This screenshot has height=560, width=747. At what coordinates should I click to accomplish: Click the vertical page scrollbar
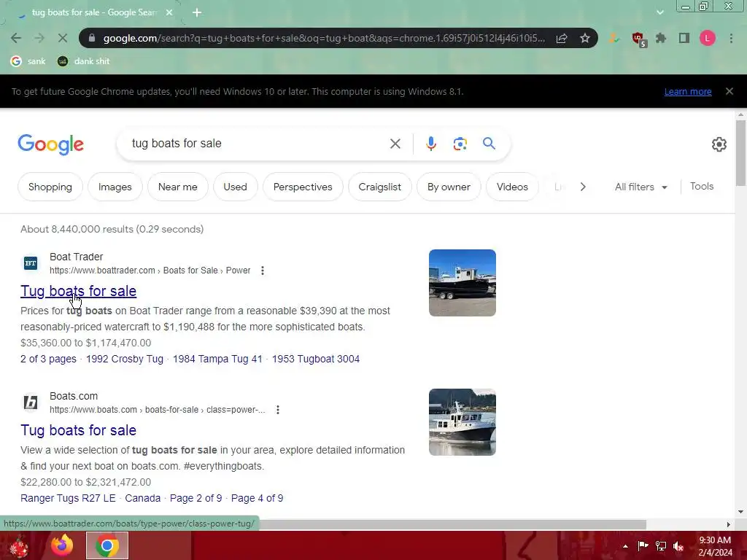[x=740, y=153]
